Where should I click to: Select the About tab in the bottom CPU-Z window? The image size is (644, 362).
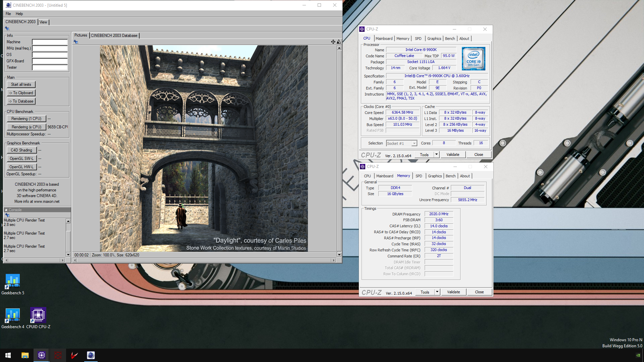click(x=465, y=176)
